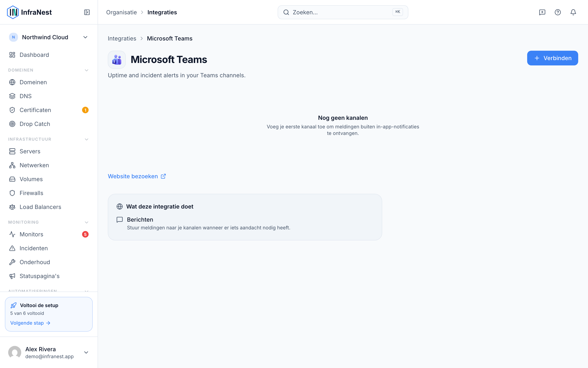Click the Certificaten orange badge

click(x=85, y=110)
